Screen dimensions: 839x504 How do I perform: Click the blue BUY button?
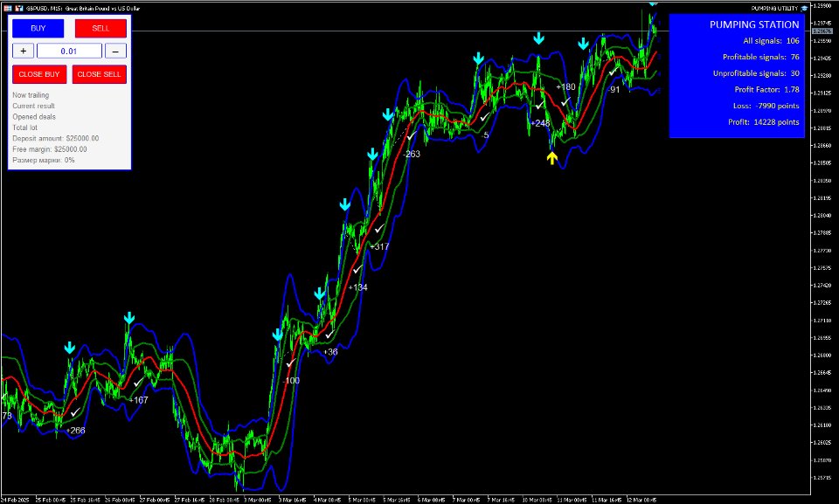38,28
